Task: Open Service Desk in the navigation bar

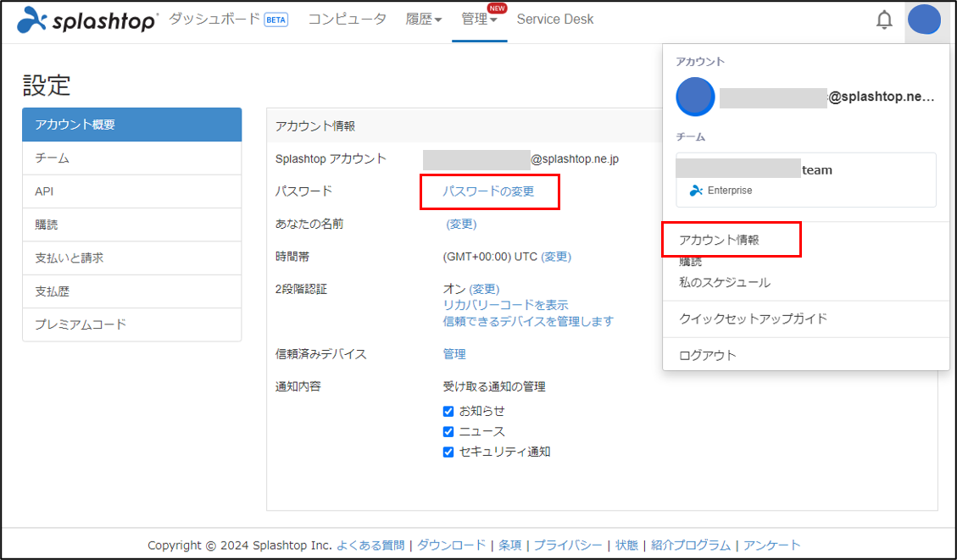Action: [x=555, y=19]
